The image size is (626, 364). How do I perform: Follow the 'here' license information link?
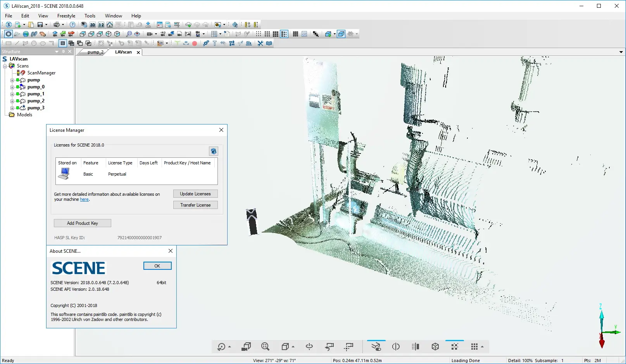tap(85, 199)
